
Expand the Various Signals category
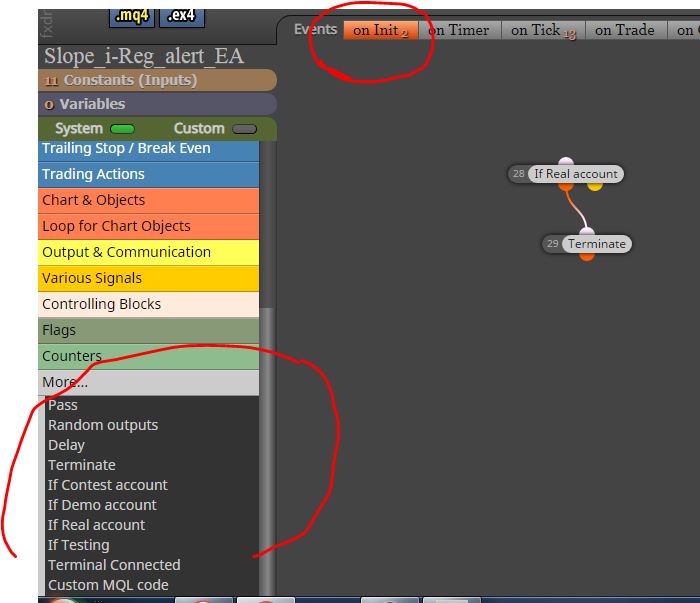pos(148,279)
